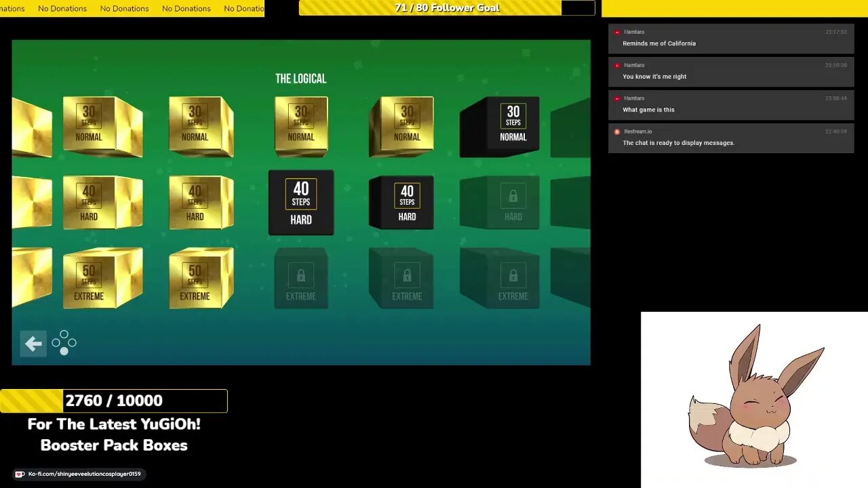Click the 2760 / 10000 donation goal bar
Viewport: 868px width, 488px height.
[x=114, y=401]
